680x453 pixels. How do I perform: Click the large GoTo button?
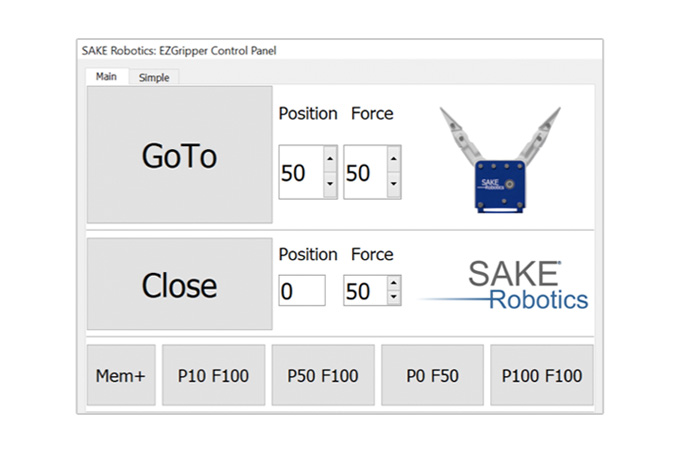coord(180,155)
